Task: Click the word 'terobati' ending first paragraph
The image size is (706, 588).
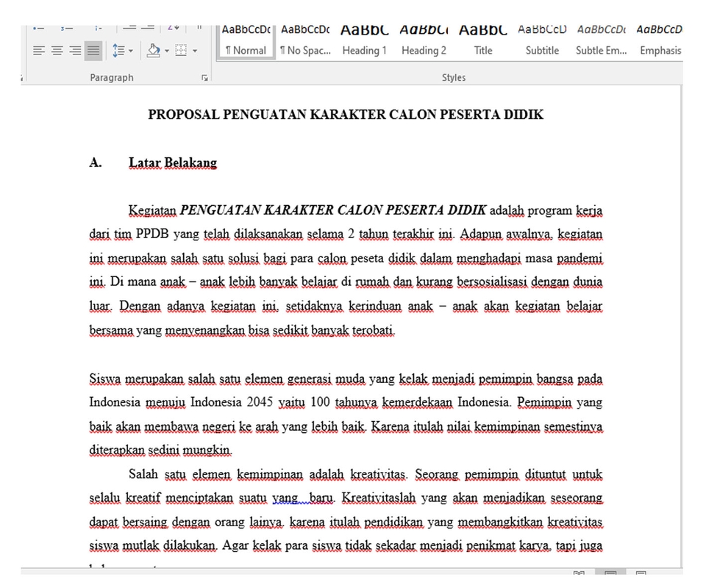Action: (374, 330)
